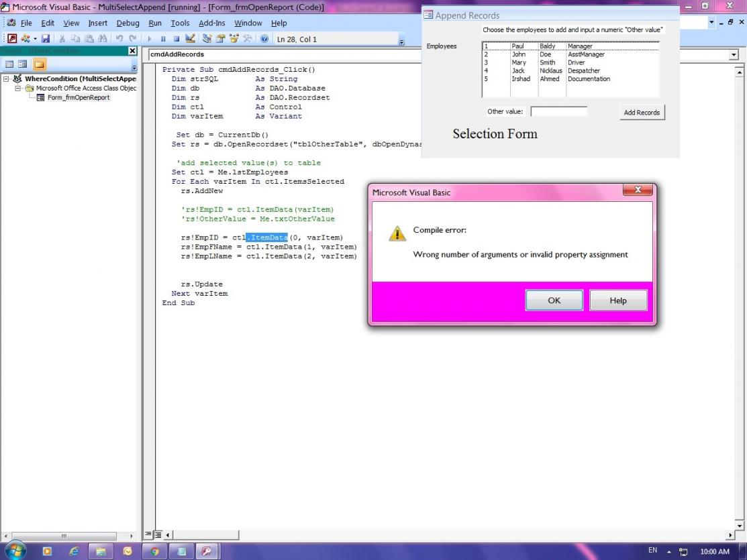747x560 pixels.
Task: Click the View Code icon in Project panel
Action: coord(9,64)
